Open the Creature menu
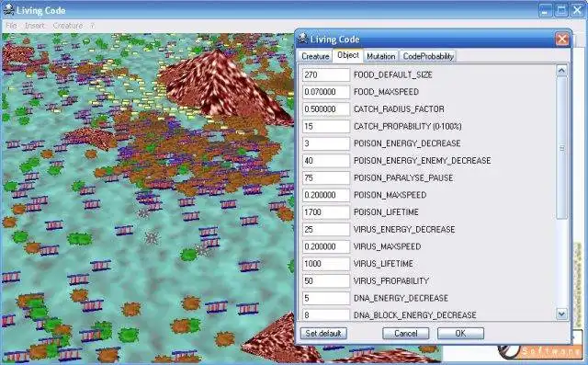This screenshot has height=365, width=588. tap(67, 26)
